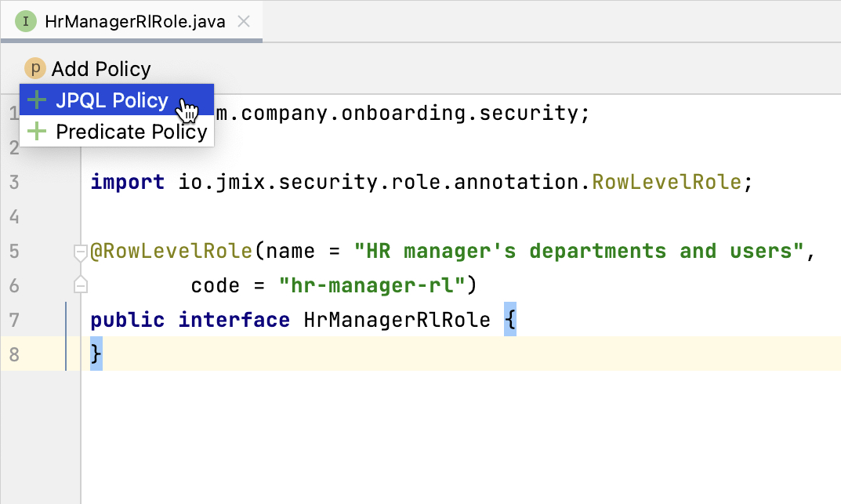Viewport: 841px width, 504px height.
Task: Click line number 3 in the gutter
Action: pyautogui.click(x=13, y=183)
